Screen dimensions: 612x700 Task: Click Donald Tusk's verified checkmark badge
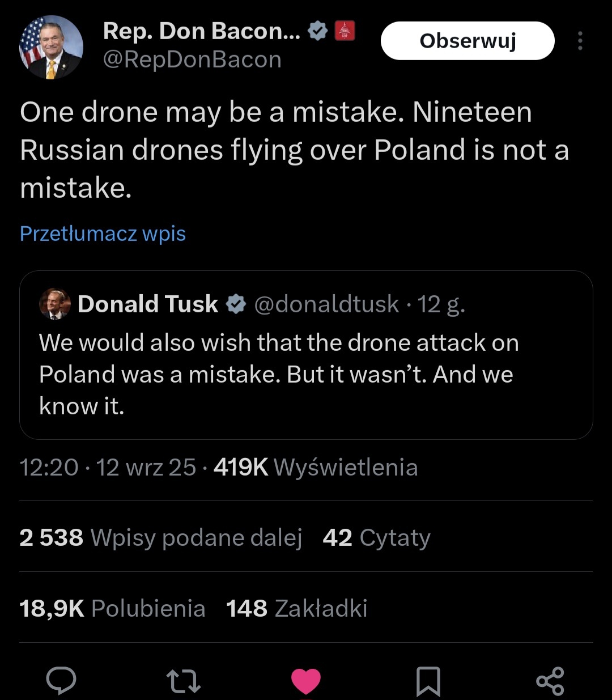pyautogui.click(x=236, y=304)
